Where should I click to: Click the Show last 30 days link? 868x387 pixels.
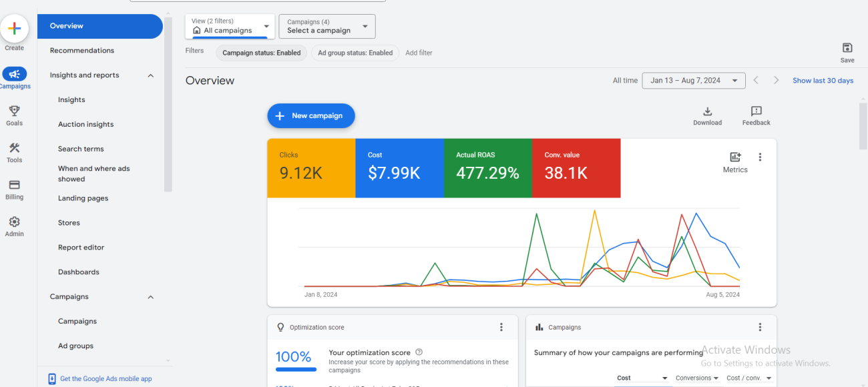click(823, 80)
